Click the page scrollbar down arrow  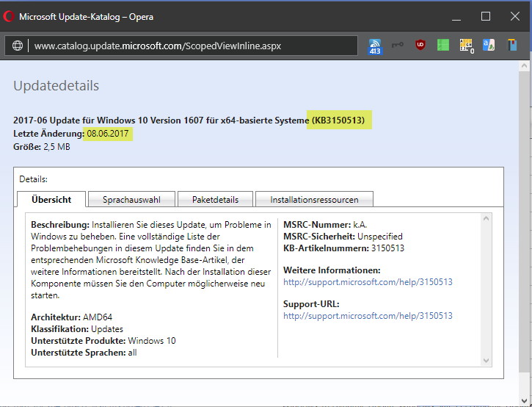click(524, 400)
